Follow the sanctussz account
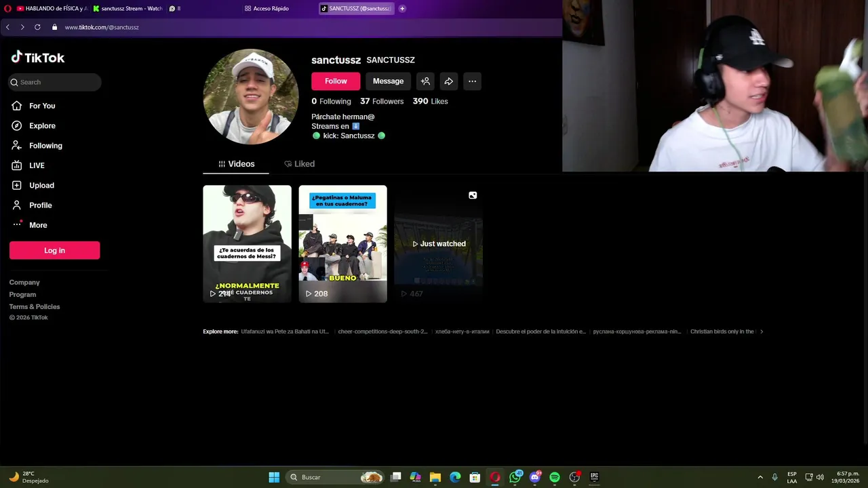The height and width of the screenshot is (488, 868). tap(336, 81)
